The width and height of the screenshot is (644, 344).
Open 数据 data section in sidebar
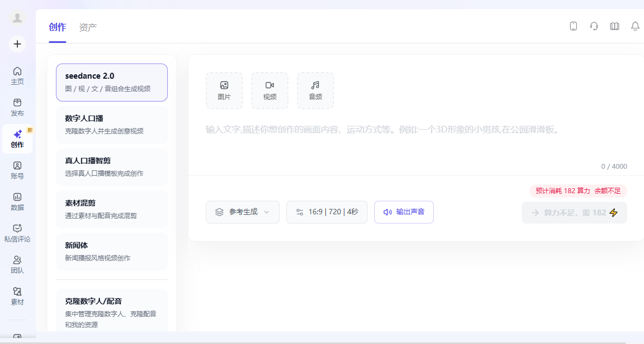(x=17, y=202)
